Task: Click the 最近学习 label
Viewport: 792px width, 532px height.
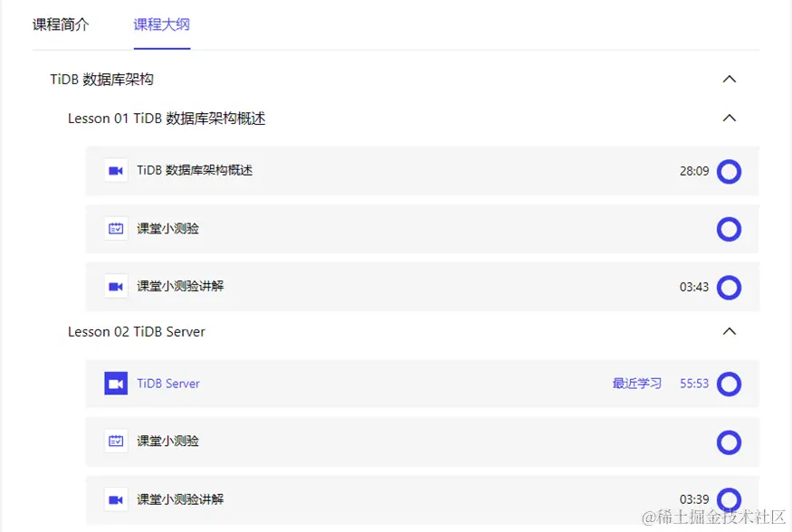Action: 637,384
